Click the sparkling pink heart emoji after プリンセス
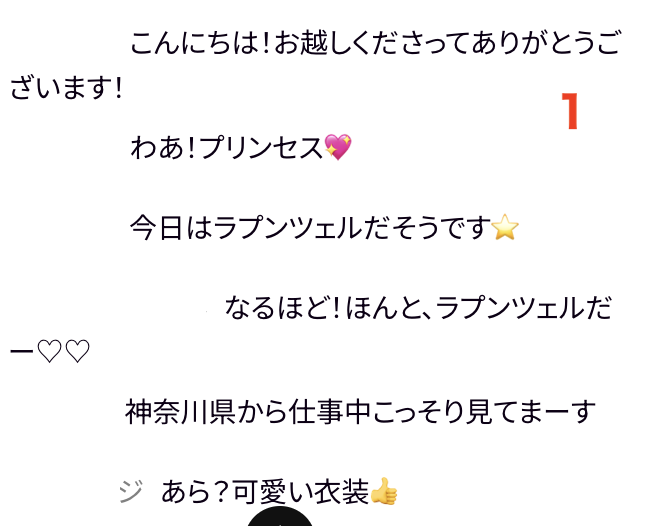 coord(338,147)
